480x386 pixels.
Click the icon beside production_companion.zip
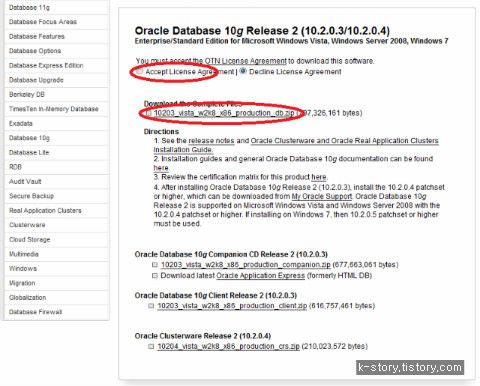click(x=155, y=265)
